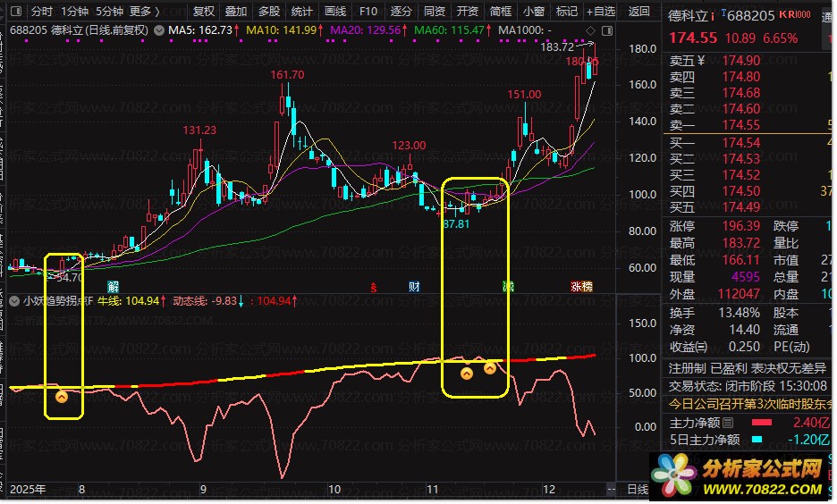The image size is (837, 504).
Task: Click the 161.70 peak price label
Action: pyautogui.click(x=287, y=75)
